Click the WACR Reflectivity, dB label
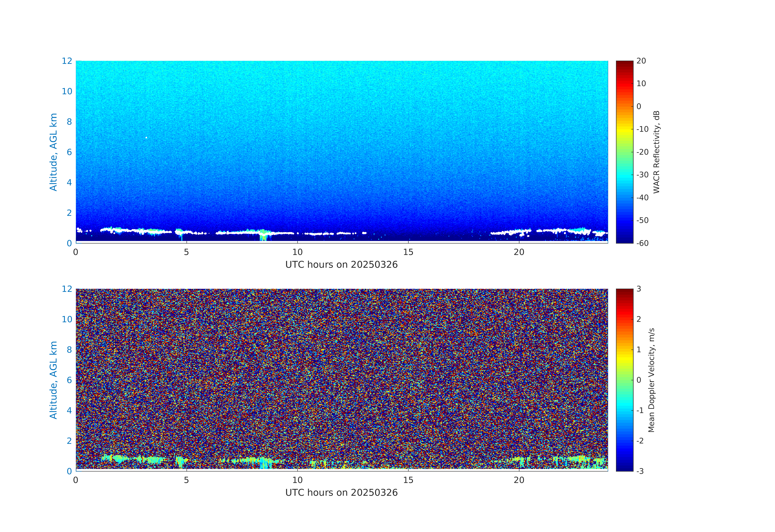 [x=656, y=152]
